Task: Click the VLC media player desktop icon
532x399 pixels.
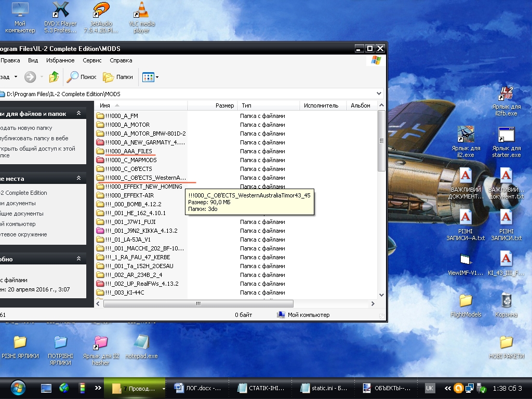Action: pos(141,11)
